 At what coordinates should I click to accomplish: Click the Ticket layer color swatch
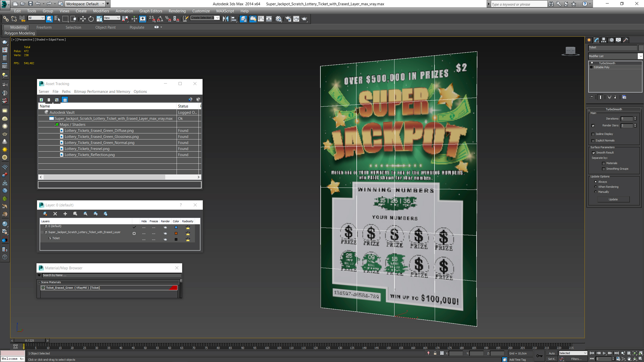(x=176, y=239)
